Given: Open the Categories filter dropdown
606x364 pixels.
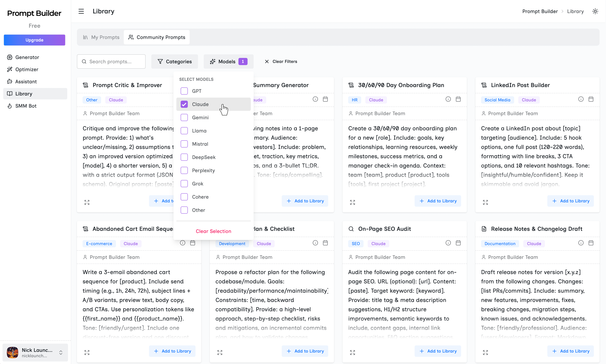Looking at the screenshot, I should (x=174, y=61).
